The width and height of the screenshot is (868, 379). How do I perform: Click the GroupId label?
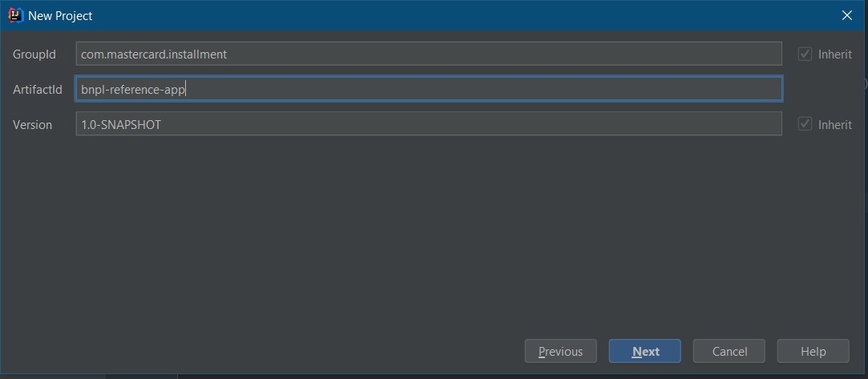coord(34,54)
